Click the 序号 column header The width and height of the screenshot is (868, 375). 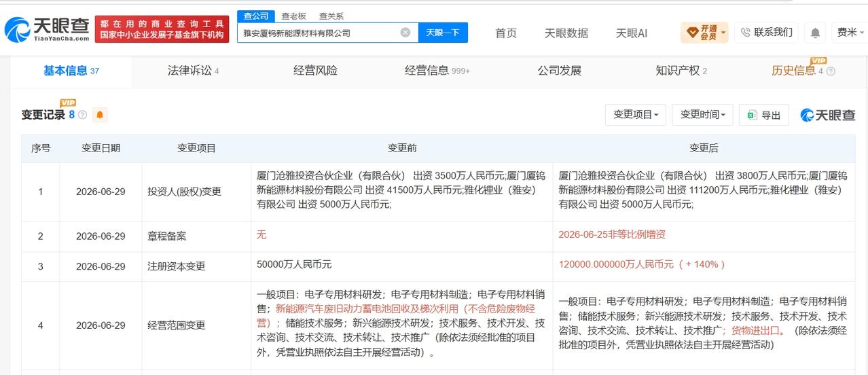[x=41, y=148]
